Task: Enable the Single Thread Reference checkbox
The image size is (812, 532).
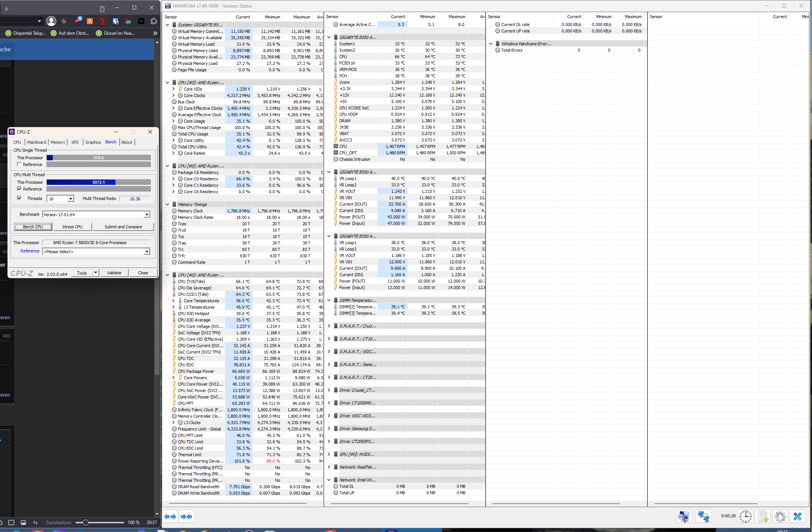Action: [19, 165]
